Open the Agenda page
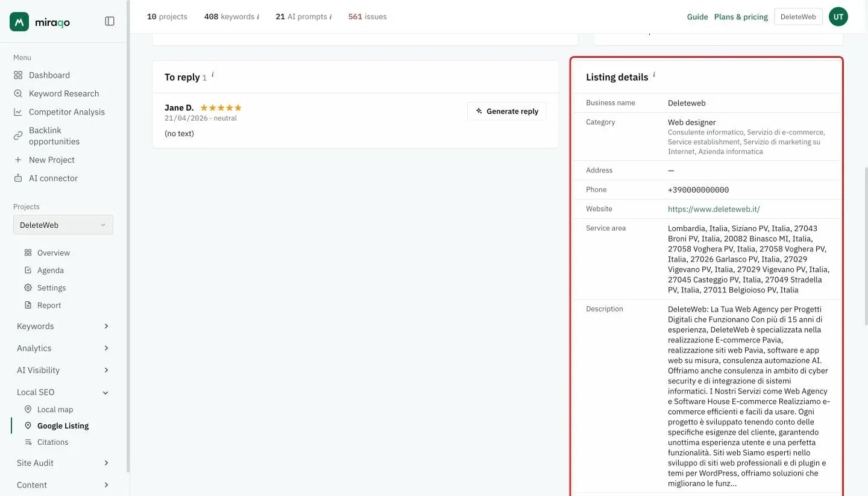 [x=50, y=271]
